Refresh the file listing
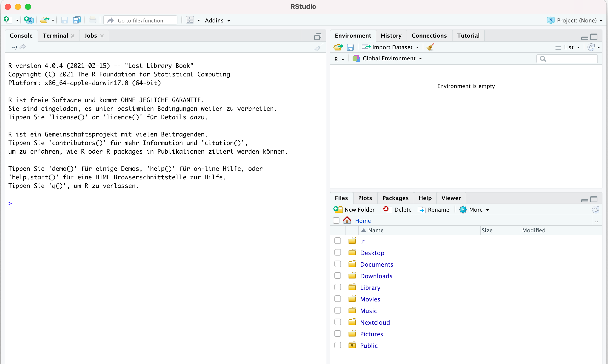 point(596,210)
